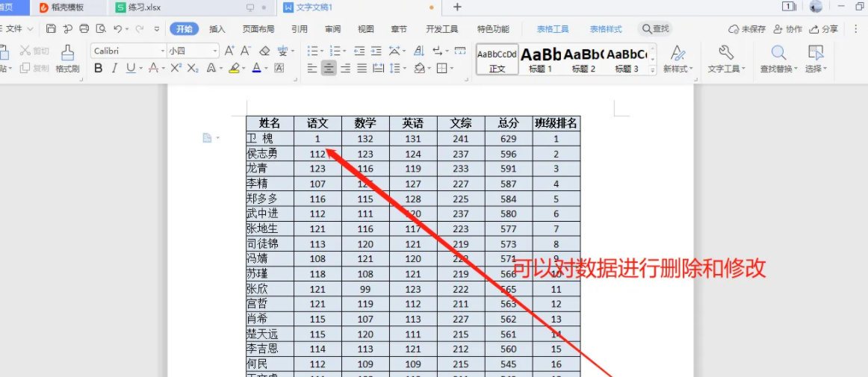This screenshot has height=377, width=868.
Task: Switch to the 插入 ribbon tab
Action: click(217, 29)
